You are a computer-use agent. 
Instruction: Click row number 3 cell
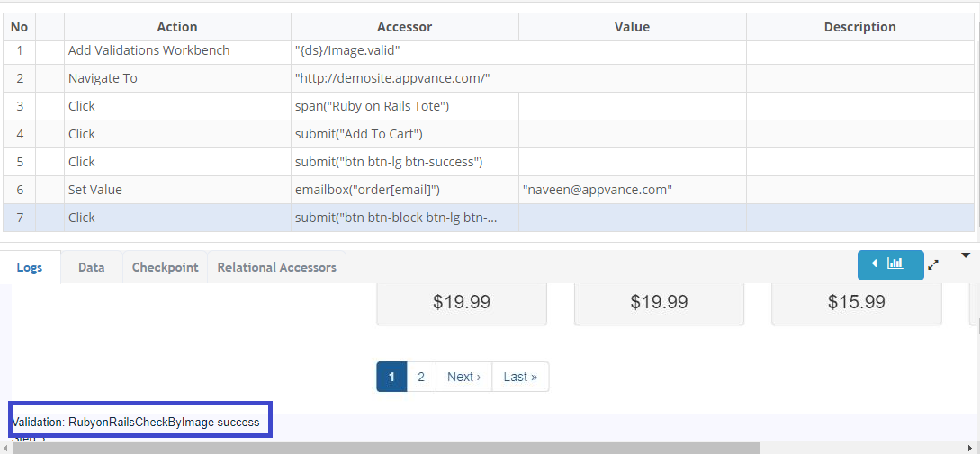(20, 106)
